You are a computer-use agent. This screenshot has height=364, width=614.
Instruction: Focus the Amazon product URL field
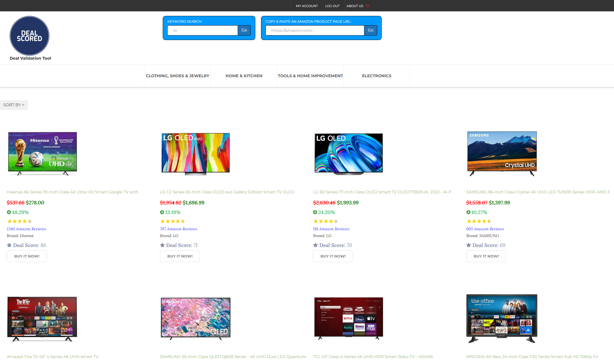coord(315,30)
